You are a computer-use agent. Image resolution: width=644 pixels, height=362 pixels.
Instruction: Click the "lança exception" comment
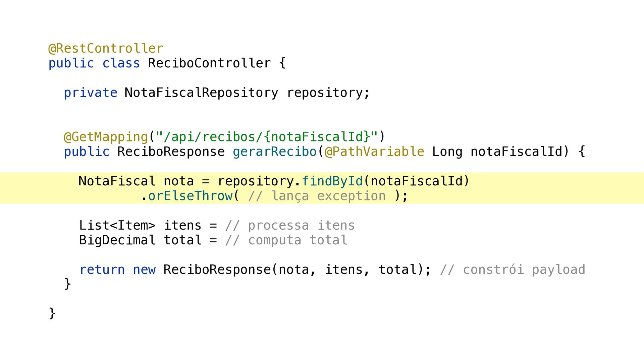pos(317,196)
